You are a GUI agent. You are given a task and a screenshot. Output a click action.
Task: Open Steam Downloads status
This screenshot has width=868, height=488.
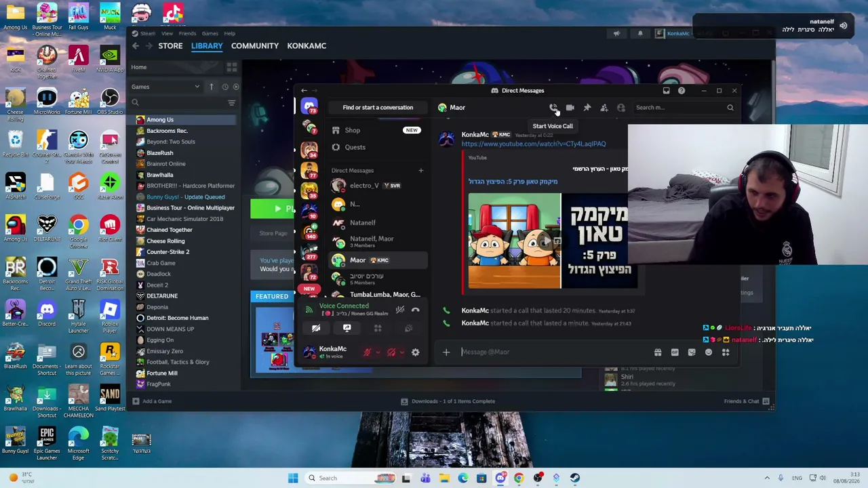448,401
